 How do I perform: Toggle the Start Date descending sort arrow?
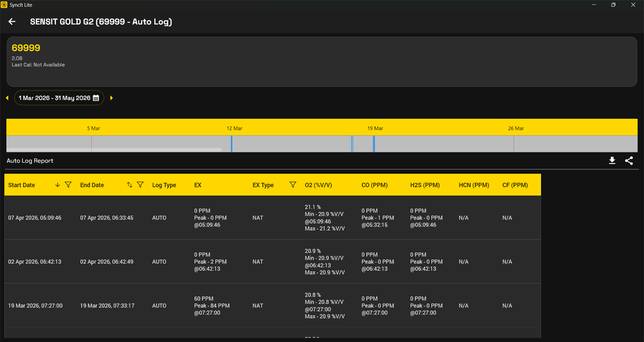tap(58, 185)
